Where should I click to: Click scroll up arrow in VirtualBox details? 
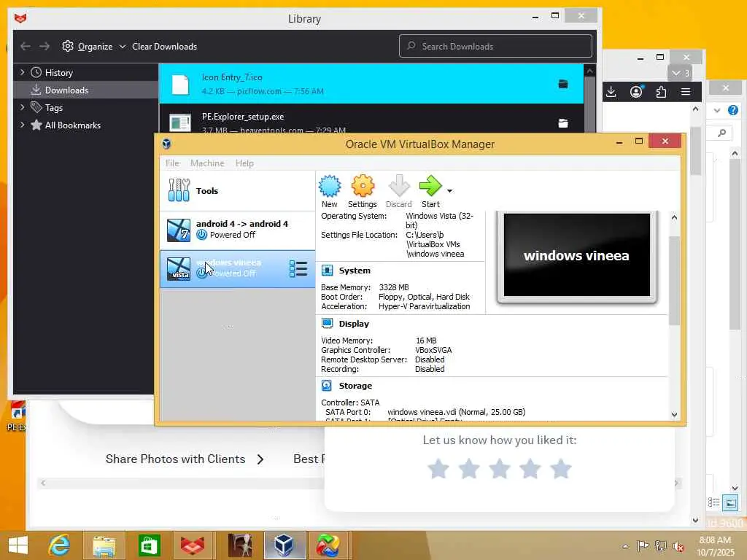tap(674, 217)
